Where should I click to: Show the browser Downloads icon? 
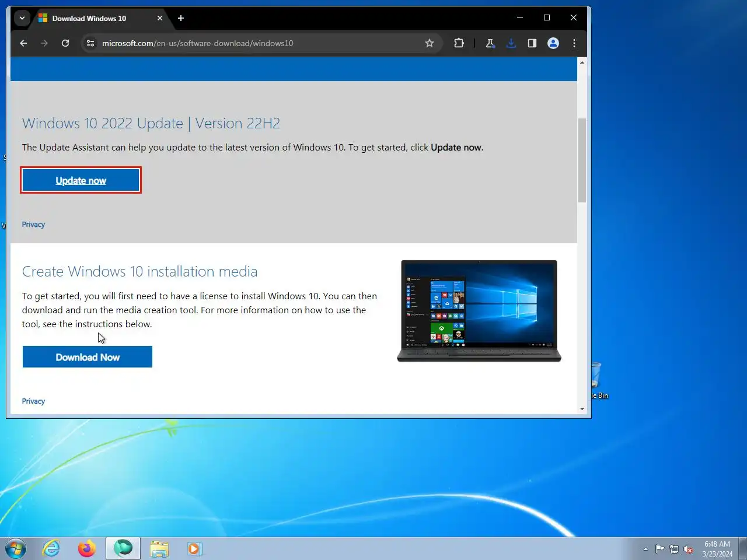(x=511, y=43)
